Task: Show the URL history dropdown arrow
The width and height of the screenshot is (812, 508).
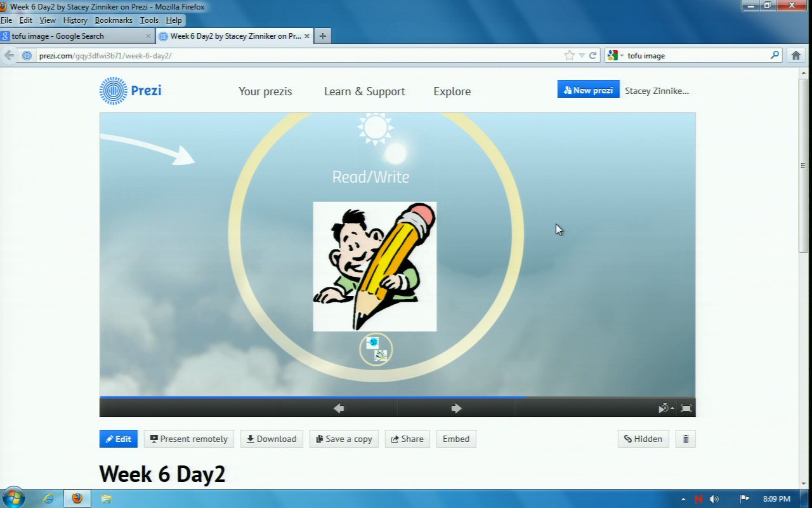Action: point(582,55)
